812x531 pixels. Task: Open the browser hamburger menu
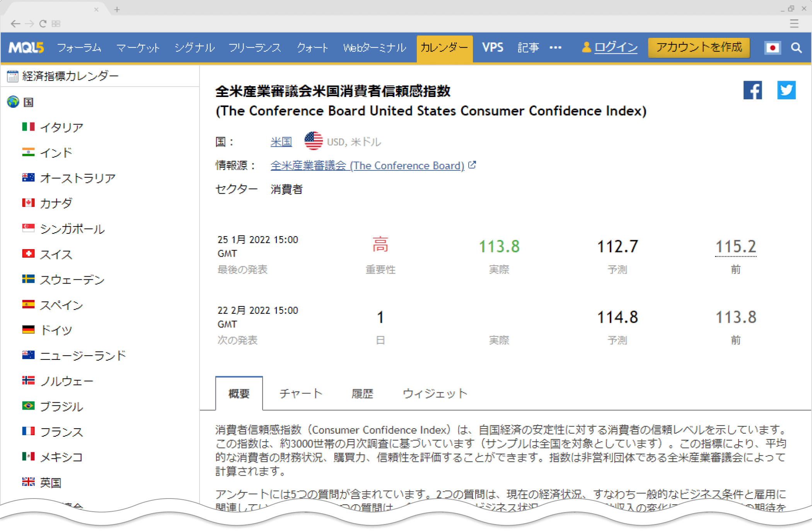point(794,24)
